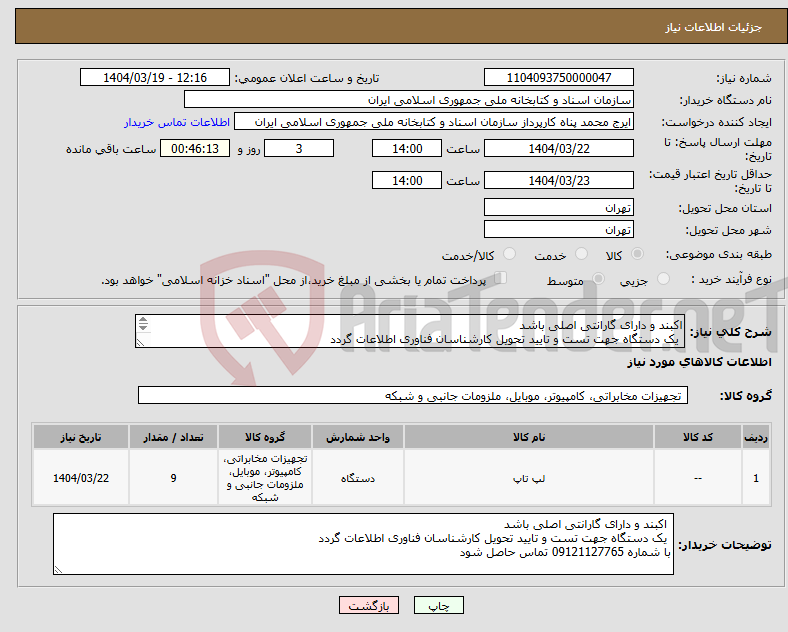
Task: Click the لپ تاپ item name cell
Action: [x=529, y=478]
